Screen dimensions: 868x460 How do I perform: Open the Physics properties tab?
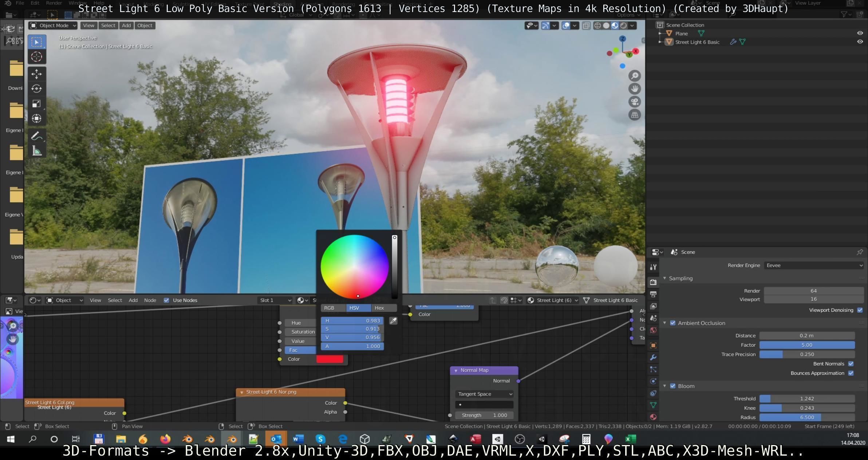(x=653, y=381)
